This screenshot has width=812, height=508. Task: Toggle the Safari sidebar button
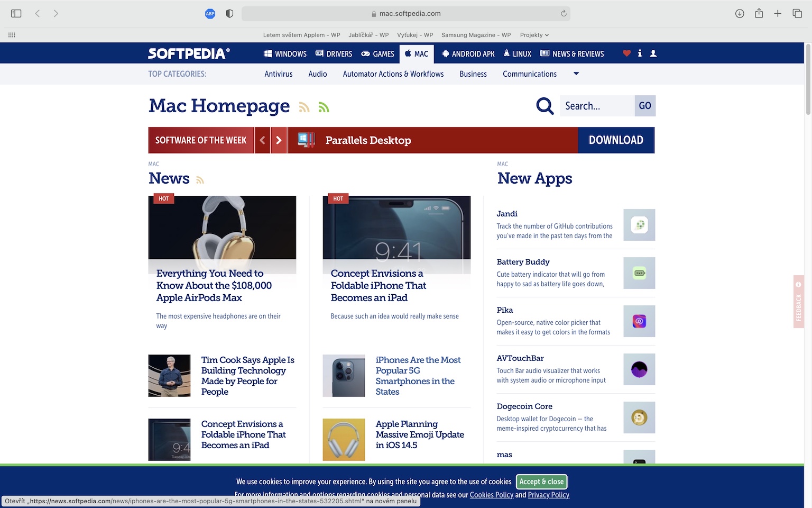tap(16, 13)
